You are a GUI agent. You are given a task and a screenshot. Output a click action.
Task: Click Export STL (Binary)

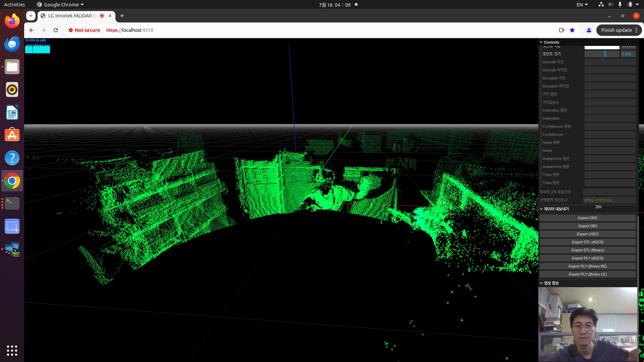point(588,250)
